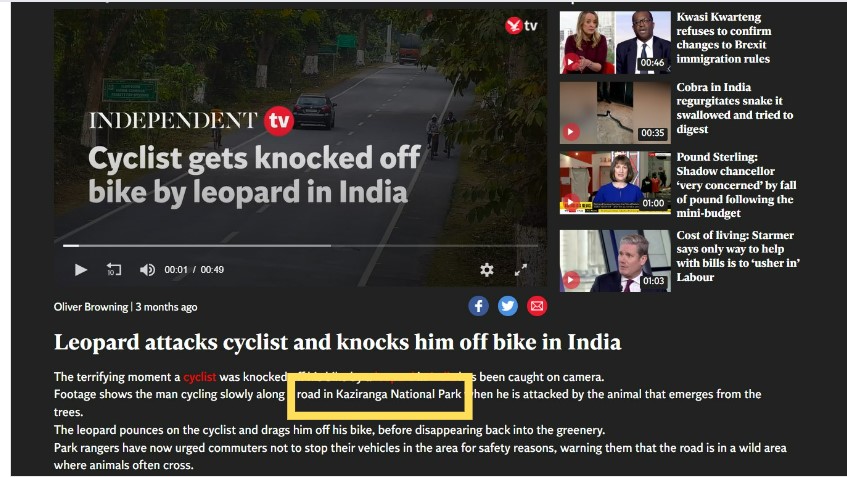
Task: Open Kwasi Kwarteng video thumbnail
Action: tap(615, 42)
